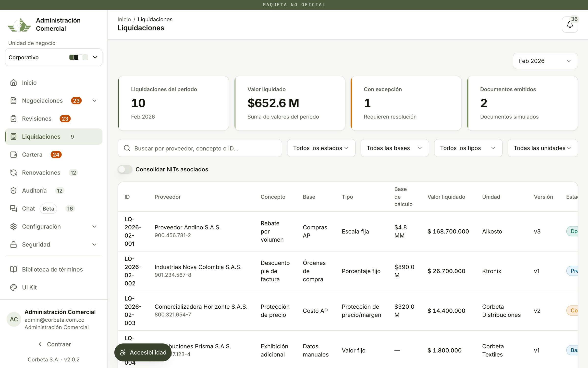Select Industrias Nova Colombia S.A.S. row

pyautogui.click(x=348, y=271)
